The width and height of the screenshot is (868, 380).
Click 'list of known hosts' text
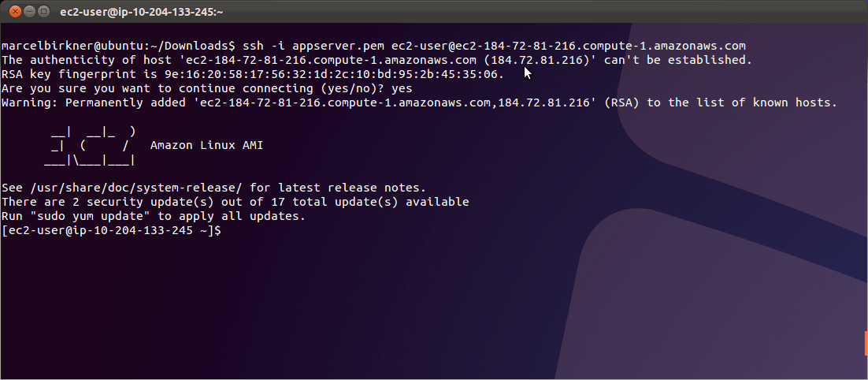click(x=770, y=102)
